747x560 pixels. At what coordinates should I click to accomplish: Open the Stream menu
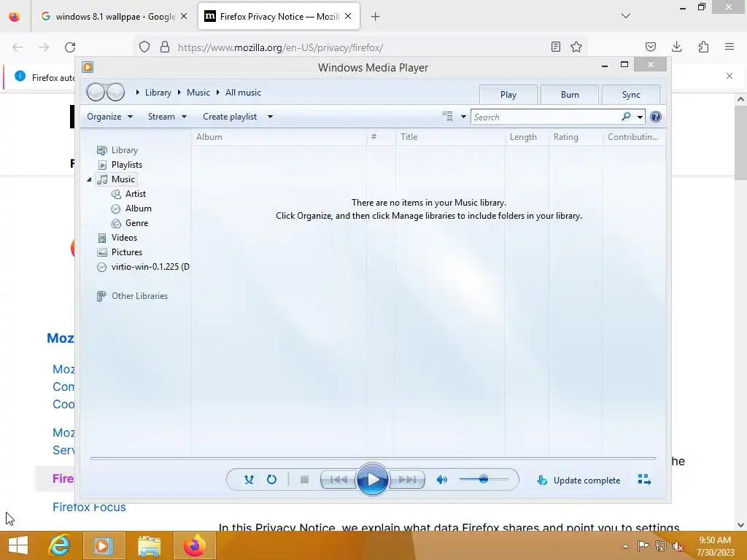click(x=167, y=117)
